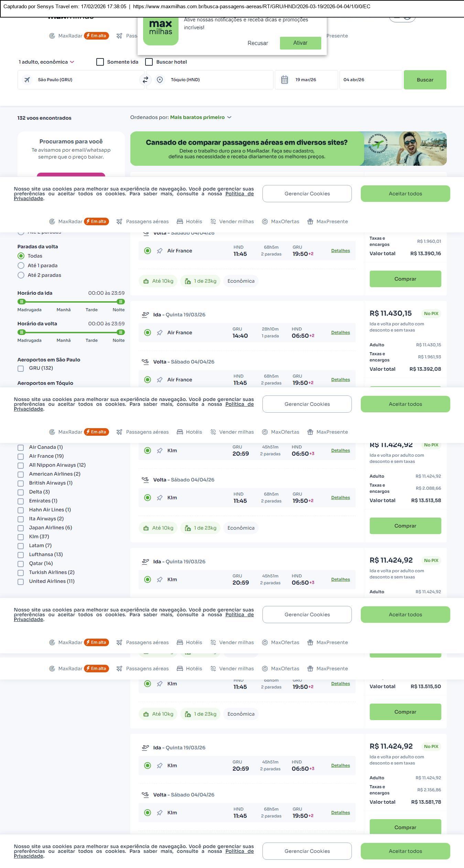This screenshot has height=868, width=464.
Task: Click the swap origin and destination arrows icon
Action: pos(145,80)
